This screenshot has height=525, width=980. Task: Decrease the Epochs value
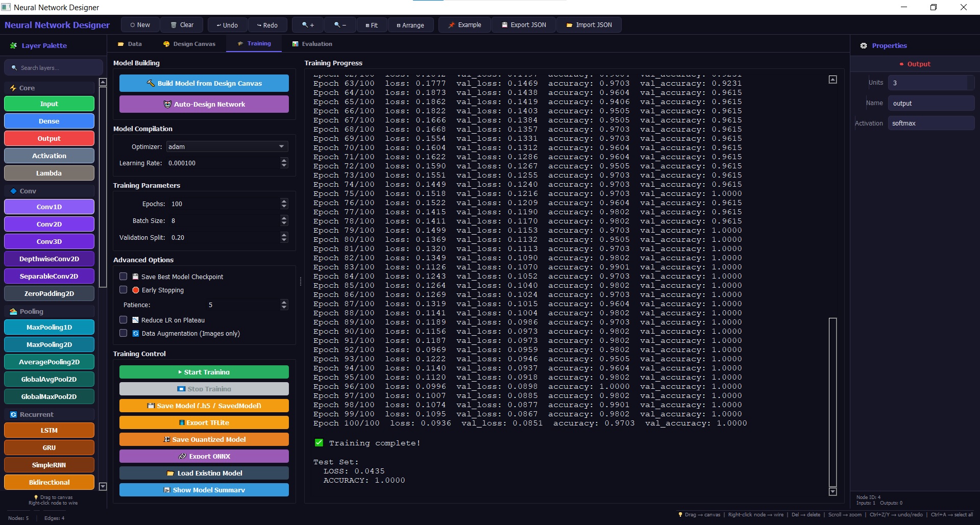(284, 207)
